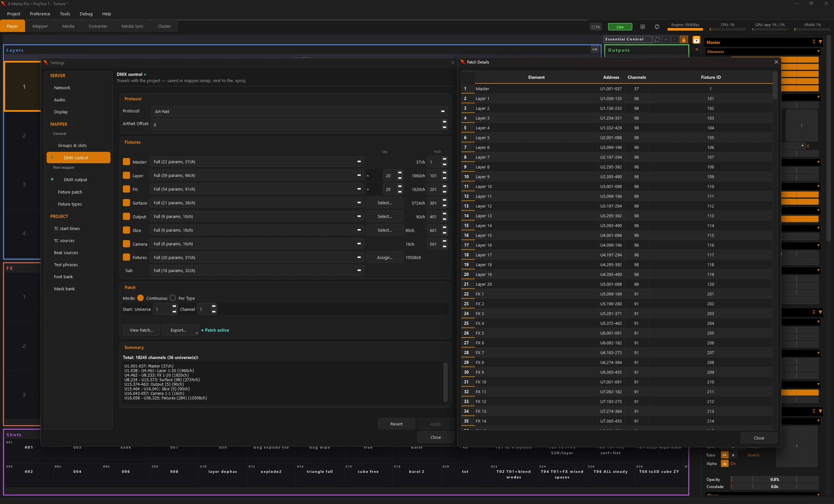The width and height of the screenshot is (834, 504).
Task: Click the Revert button
Action: [397, 424]
